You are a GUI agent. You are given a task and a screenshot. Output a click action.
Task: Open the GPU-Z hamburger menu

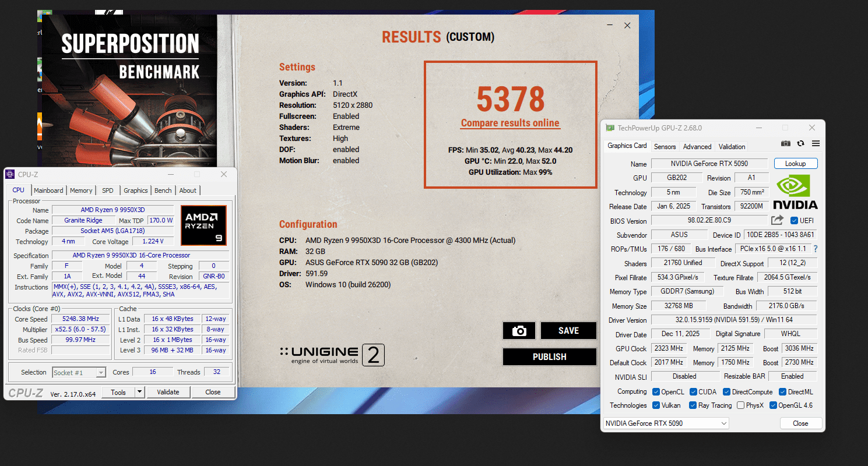point(816,143)
